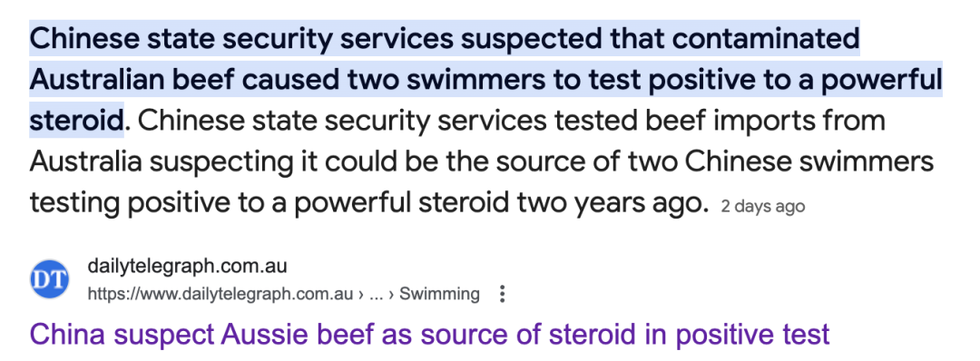
Task: Click the highlighted word steroid ending the bold sentence
Action: coord(75,121)
